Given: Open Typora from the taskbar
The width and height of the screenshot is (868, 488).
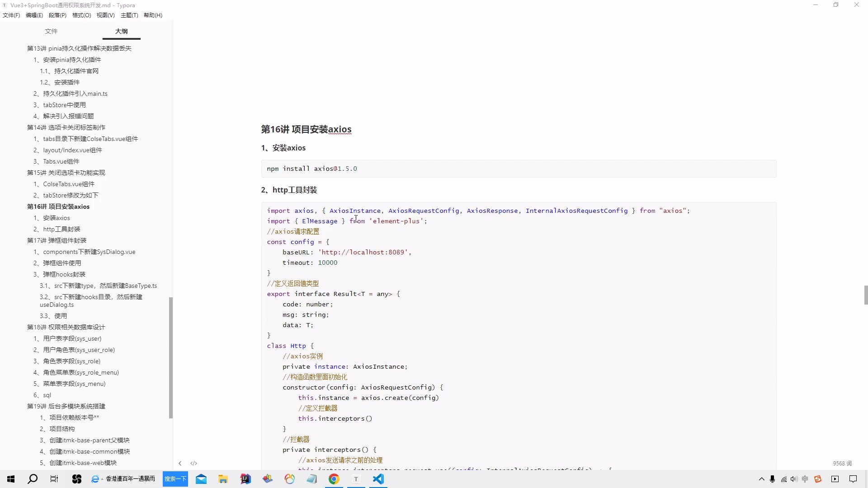Looking at the screenshot, I should point(356,479).
